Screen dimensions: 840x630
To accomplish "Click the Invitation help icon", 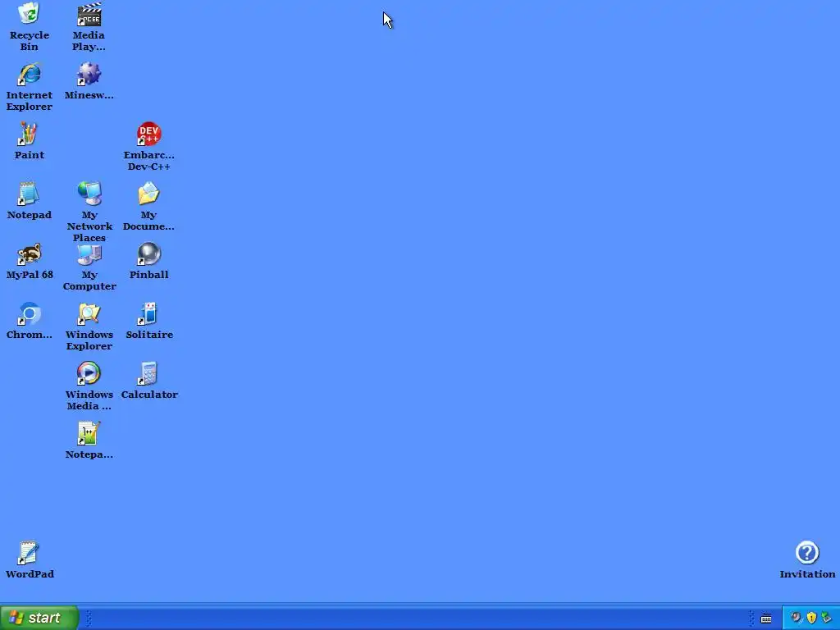I will click(x=807, y=554).
